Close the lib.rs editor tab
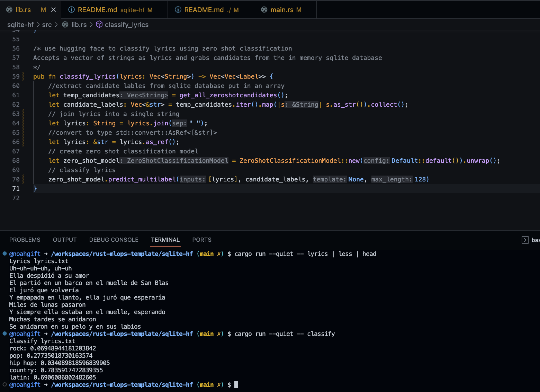The height and width of the screenshot is (392, 540). point(54,10)
